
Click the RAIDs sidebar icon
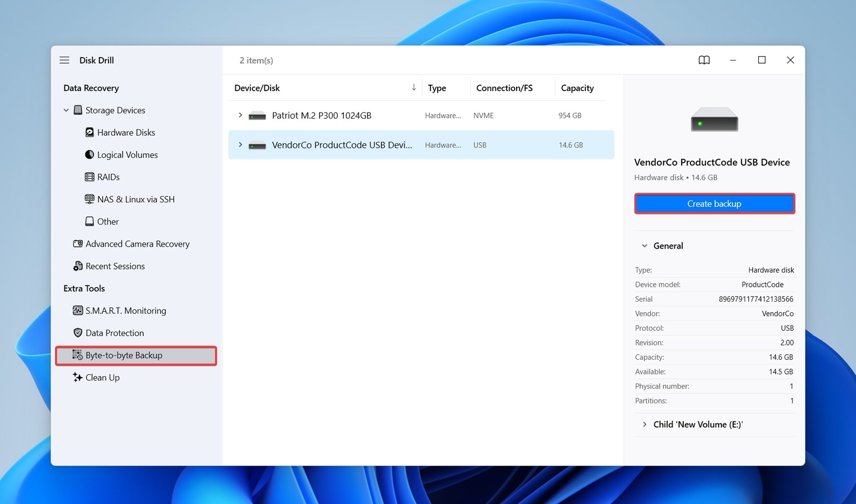[x=90, y=177]
